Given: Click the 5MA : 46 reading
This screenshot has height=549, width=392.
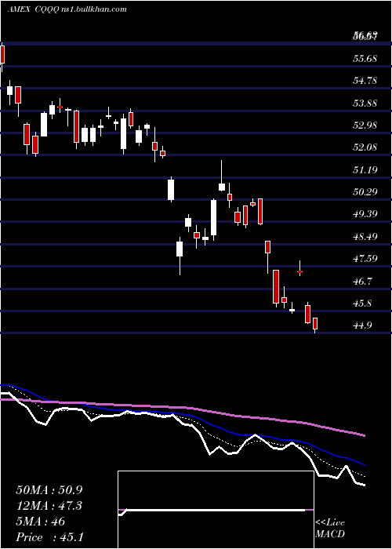Looking at the screenshot, I should point(41,522).
